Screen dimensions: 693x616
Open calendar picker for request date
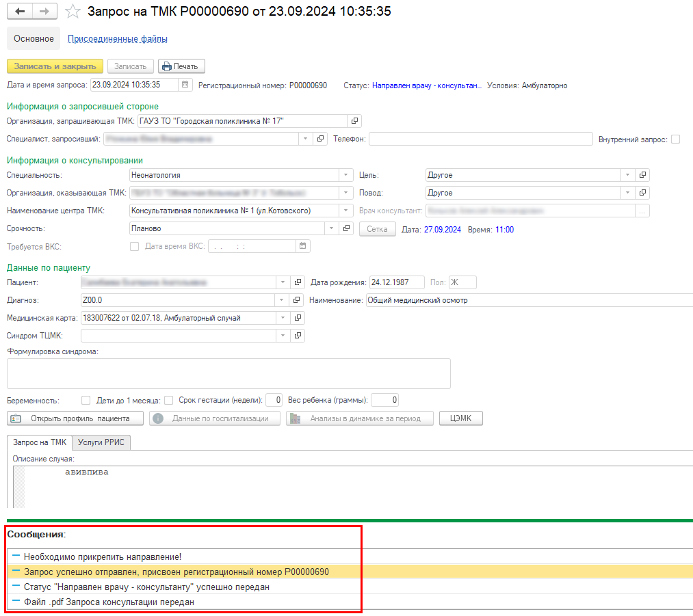point(185,85)
